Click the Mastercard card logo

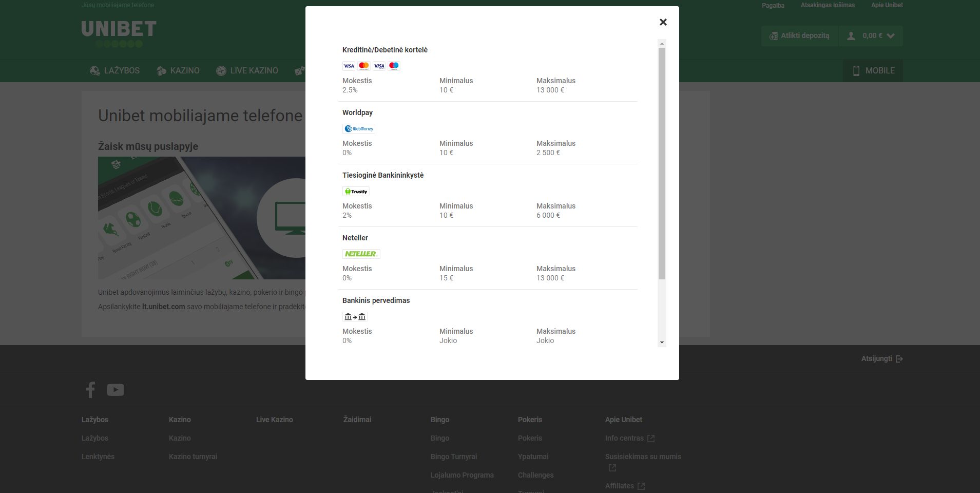click(364, 66)
